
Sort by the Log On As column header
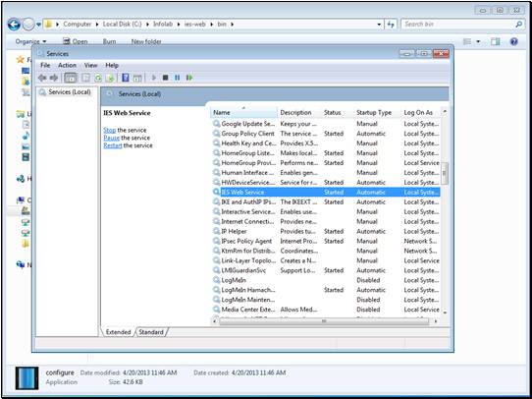[x=421, y=112]
